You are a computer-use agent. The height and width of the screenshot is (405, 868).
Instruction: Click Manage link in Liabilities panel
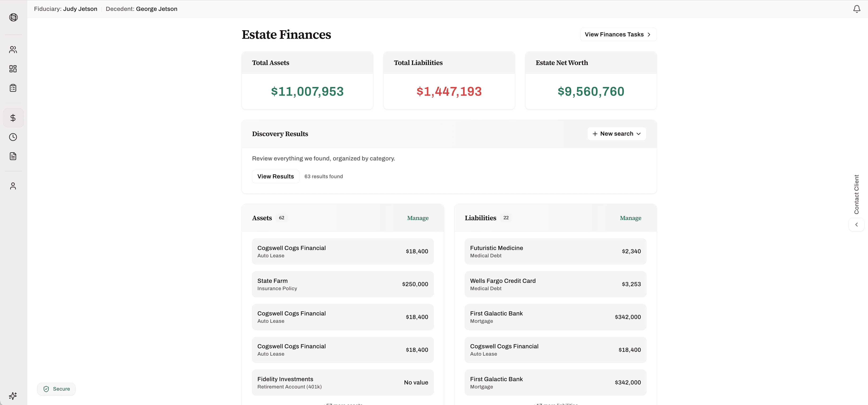[630, 218]
